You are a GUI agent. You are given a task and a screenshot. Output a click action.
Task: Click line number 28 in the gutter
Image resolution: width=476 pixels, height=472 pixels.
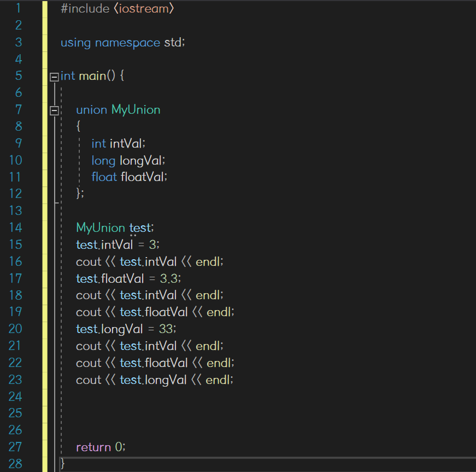15,463
